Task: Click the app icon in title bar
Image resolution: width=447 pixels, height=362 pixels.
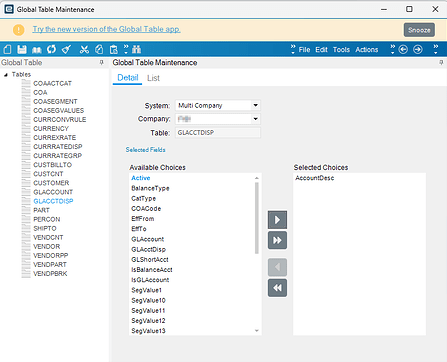Action: [x=9, y=9]
